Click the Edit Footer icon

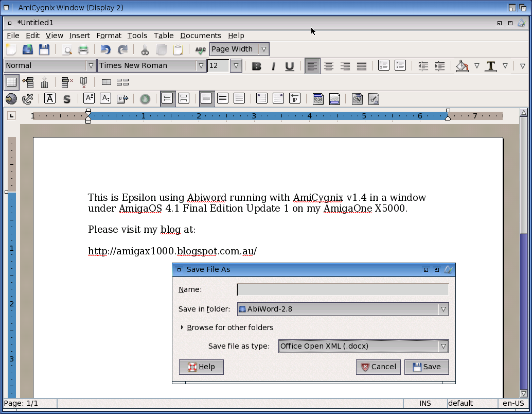tap(334, 99)
